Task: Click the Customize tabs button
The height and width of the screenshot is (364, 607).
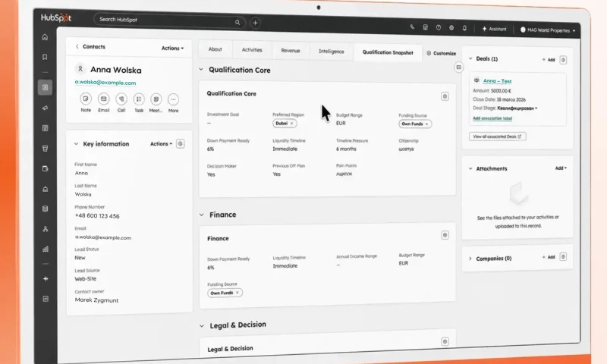Action: coord(442,53)
